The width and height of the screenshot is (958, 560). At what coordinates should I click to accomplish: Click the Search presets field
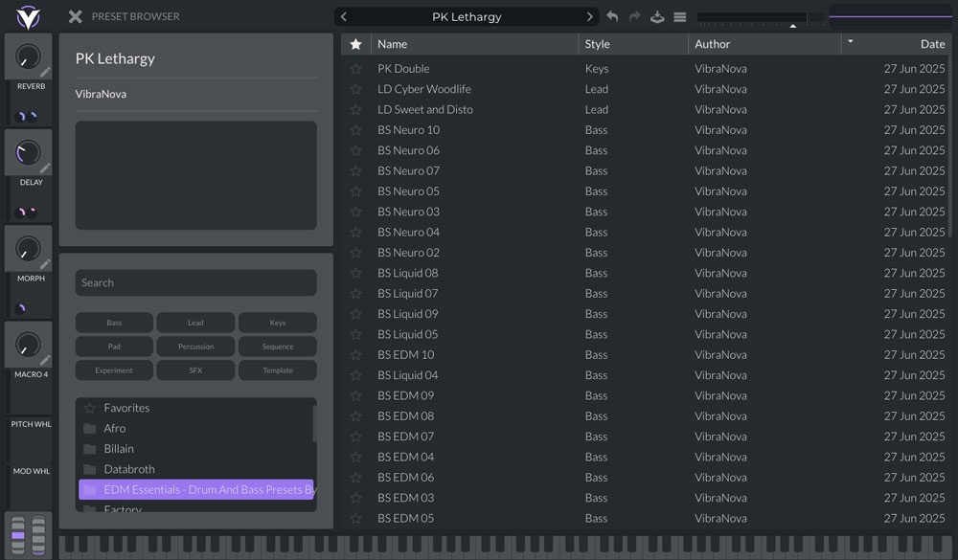coord(195,282)
